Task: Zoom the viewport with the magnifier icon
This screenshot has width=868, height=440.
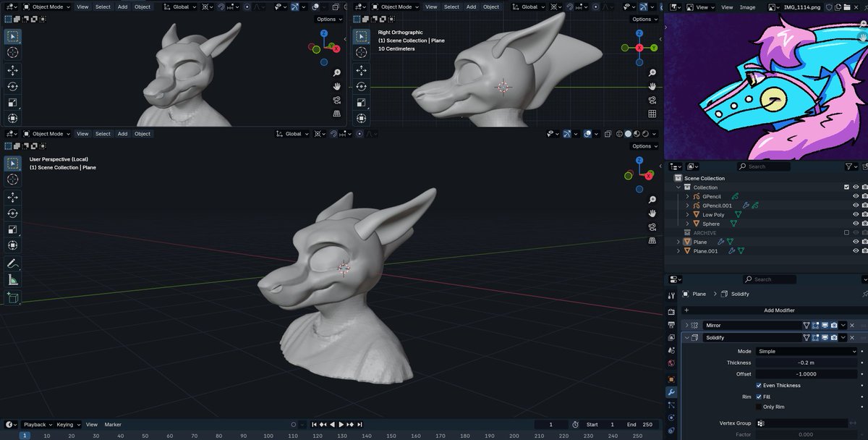Action: [x=652, y=200]
